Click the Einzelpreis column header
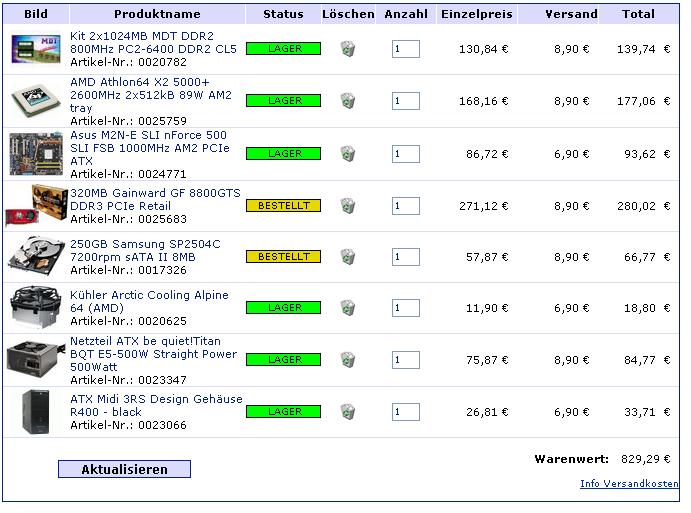The height and width of the screenshot is (513, 691). [477, 14]
